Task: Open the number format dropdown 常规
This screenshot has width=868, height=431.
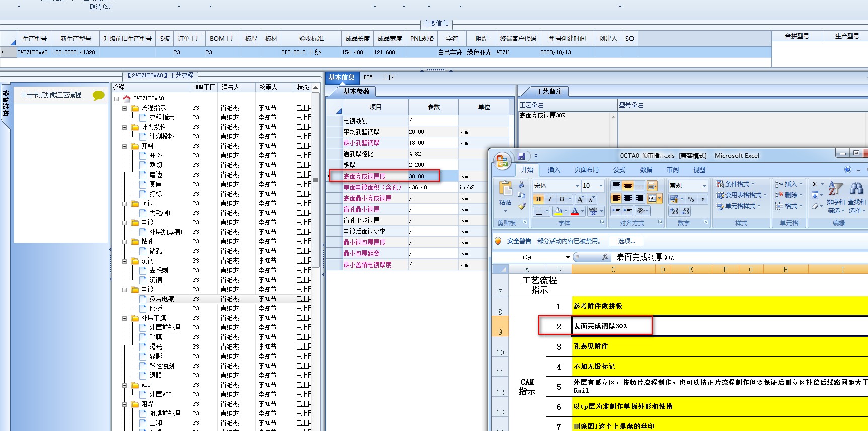Action: coord(704,186)
